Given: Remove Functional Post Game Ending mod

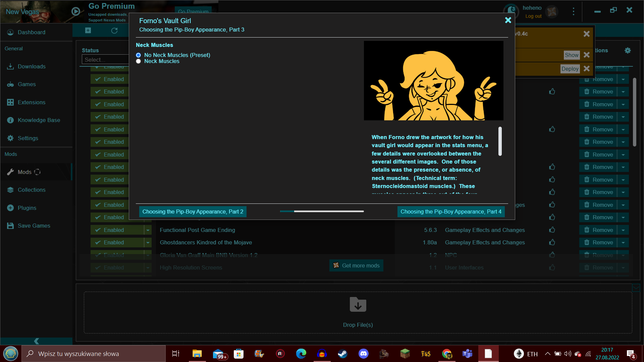Looking at the screenshot, I should 598,230.
